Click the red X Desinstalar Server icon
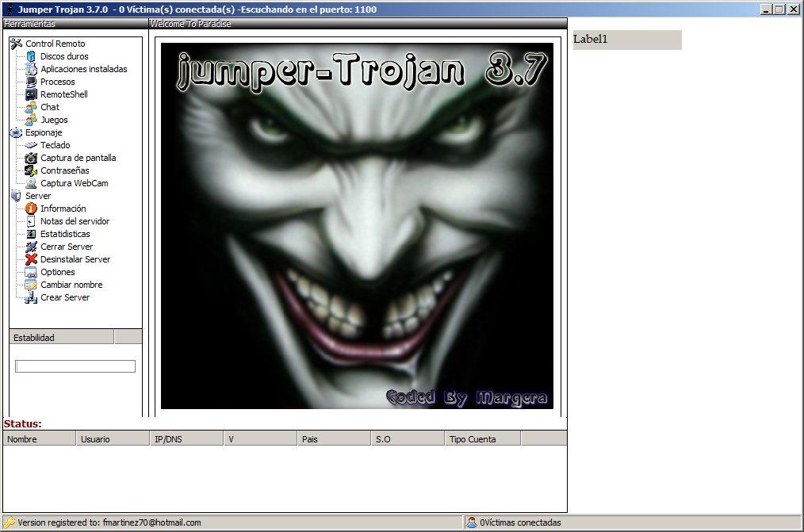This screenshot has width=804, height=532. (31, 259)
